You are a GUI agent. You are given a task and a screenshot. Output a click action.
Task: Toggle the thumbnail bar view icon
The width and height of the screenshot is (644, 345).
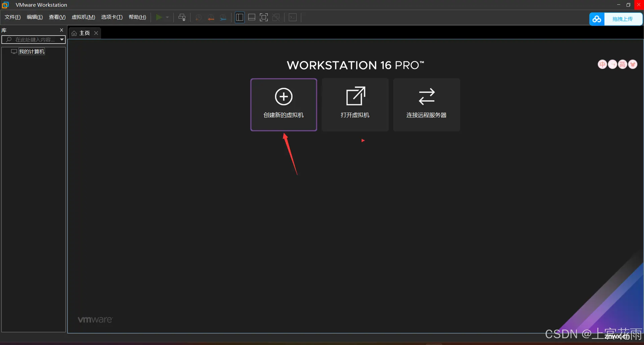coord(252,17)
